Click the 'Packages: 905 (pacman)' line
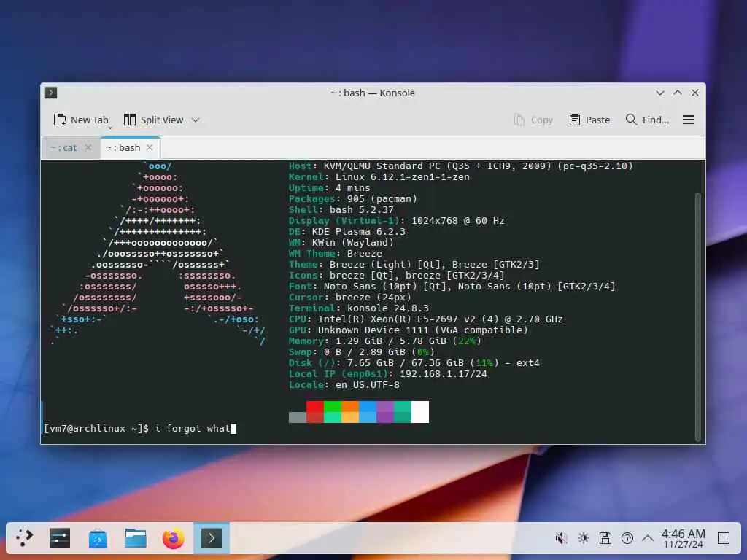This screenshot has width=747, height=560. point(352,199)
